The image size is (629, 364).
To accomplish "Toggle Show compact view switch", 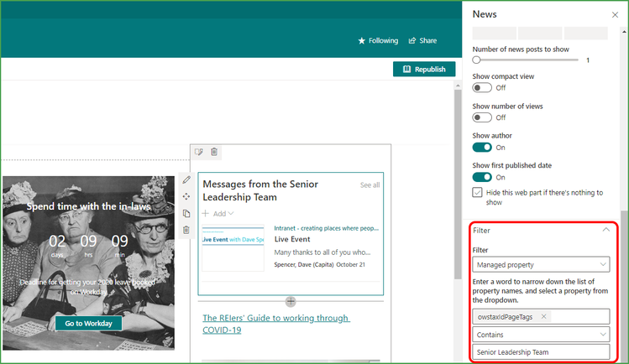I will [482, 88].
